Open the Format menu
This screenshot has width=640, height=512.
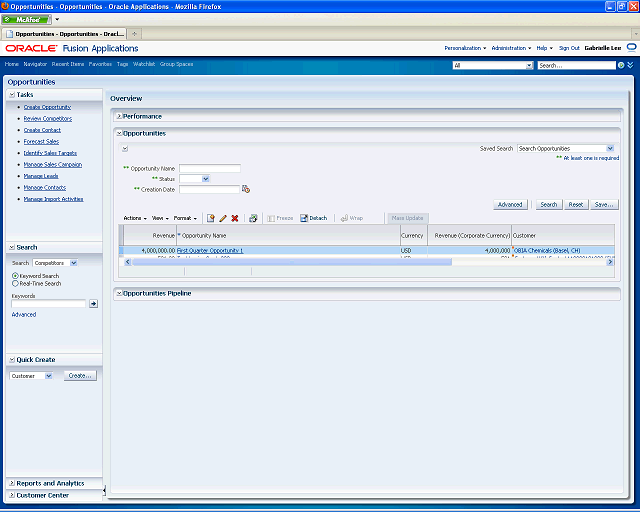[185, 218]
